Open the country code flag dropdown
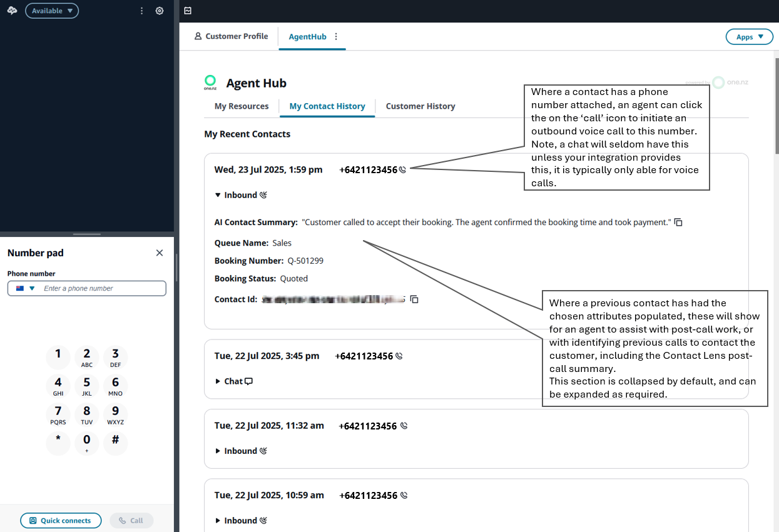The image size is (779, 532). point(25,288)
